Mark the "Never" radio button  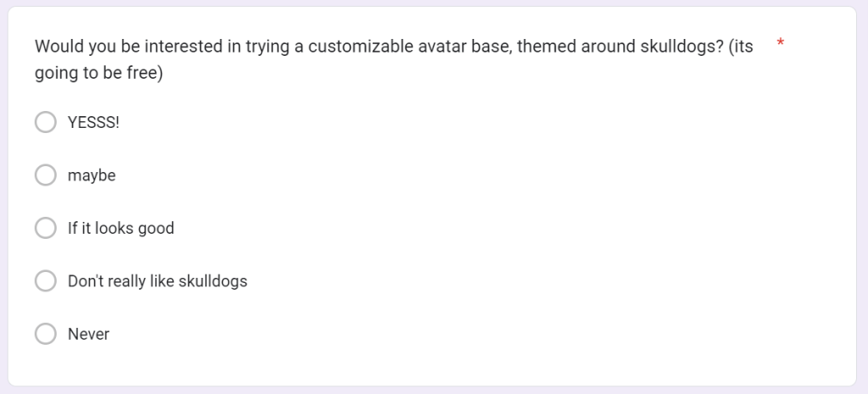(45, 334)
